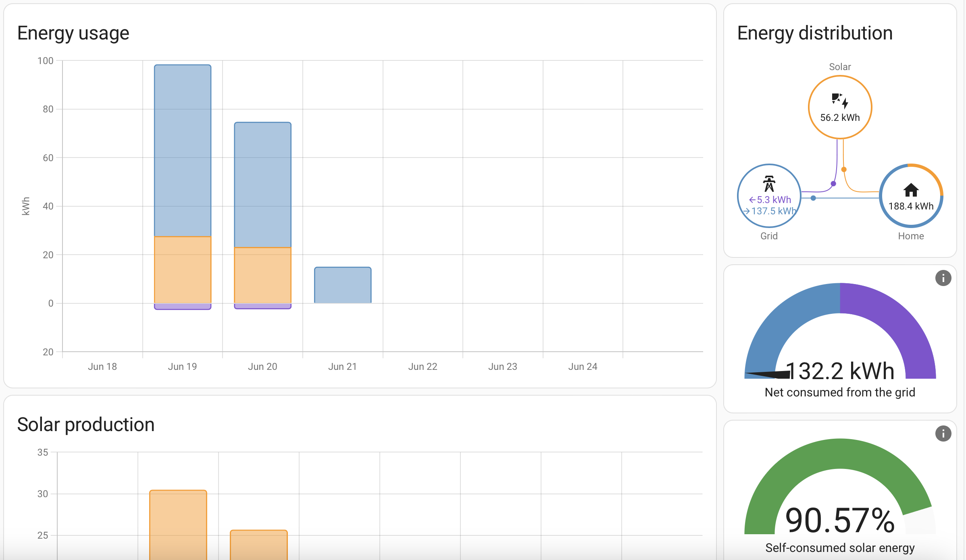
Task: Click the 56.2 kWh solar value
Action: (840, 118)
